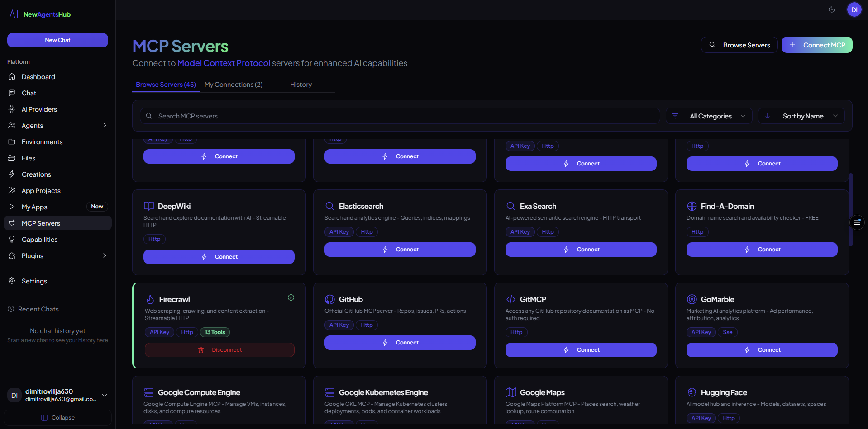Screen dimensions: 868x429
Task: Open the Sort by Name dropdown
Action: coord(801,116)
